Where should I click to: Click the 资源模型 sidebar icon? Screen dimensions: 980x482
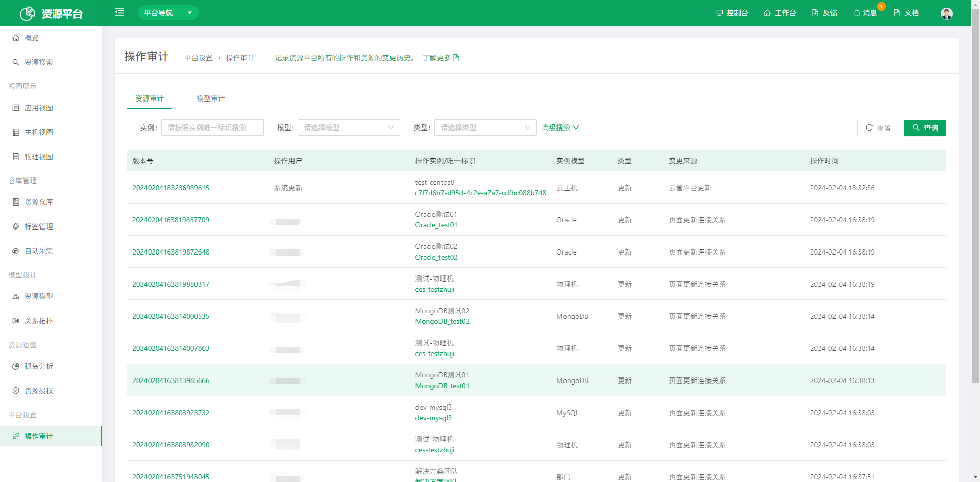(x=16, y=296)
